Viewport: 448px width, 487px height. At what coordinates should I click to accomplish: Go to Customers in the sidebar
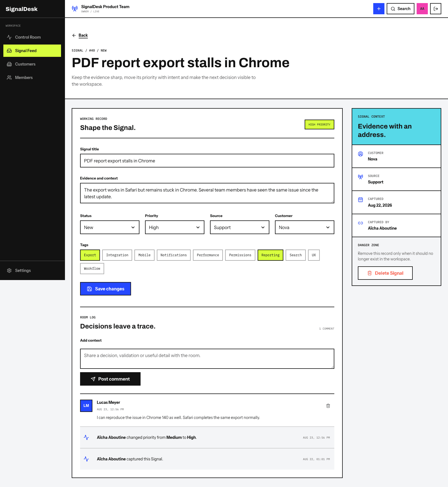coord(32,64)
